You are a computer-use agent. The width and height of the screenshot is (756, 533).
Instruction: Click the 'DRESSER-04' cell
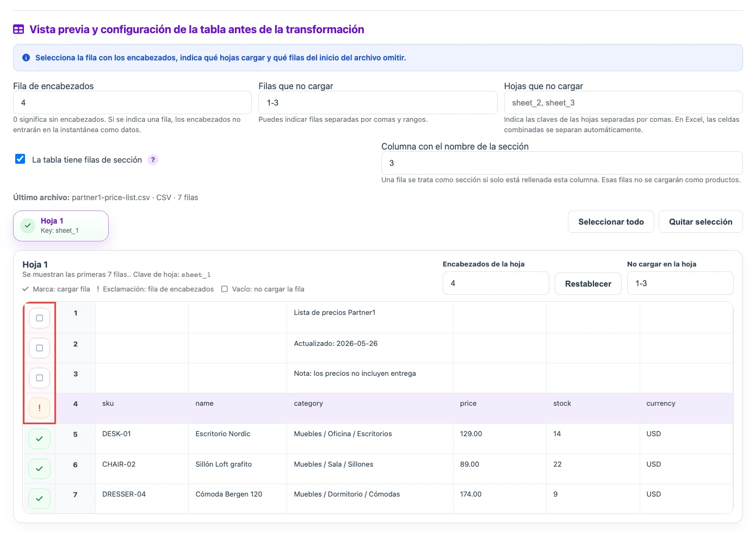point(142,499)
